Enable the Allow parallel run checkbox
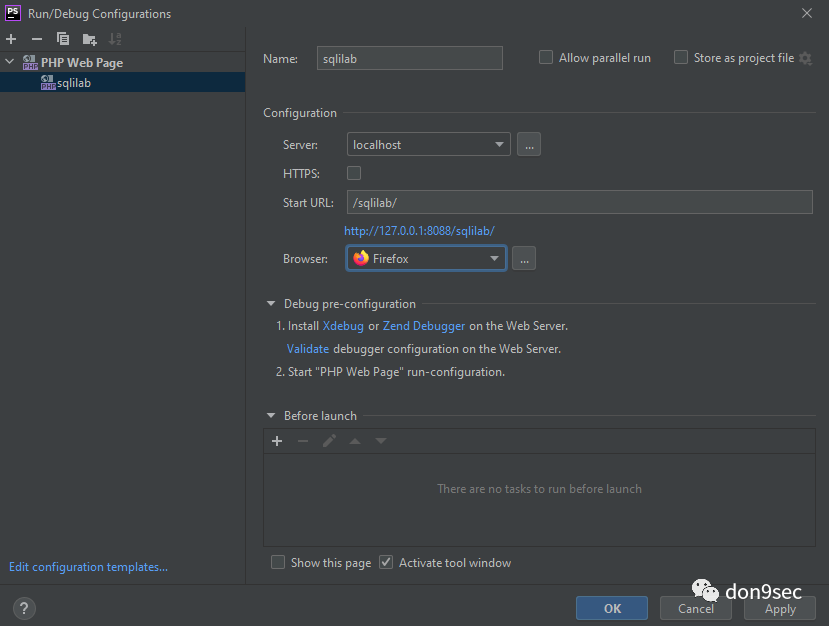829x626 pixels. click(x=546, y=58)
